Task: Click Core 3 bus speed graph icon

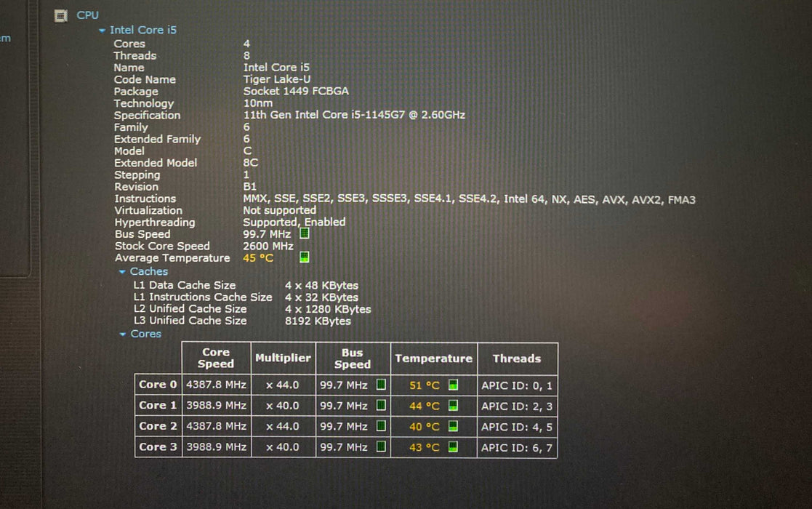Action: pyautogui.click(x=381, y=446)
